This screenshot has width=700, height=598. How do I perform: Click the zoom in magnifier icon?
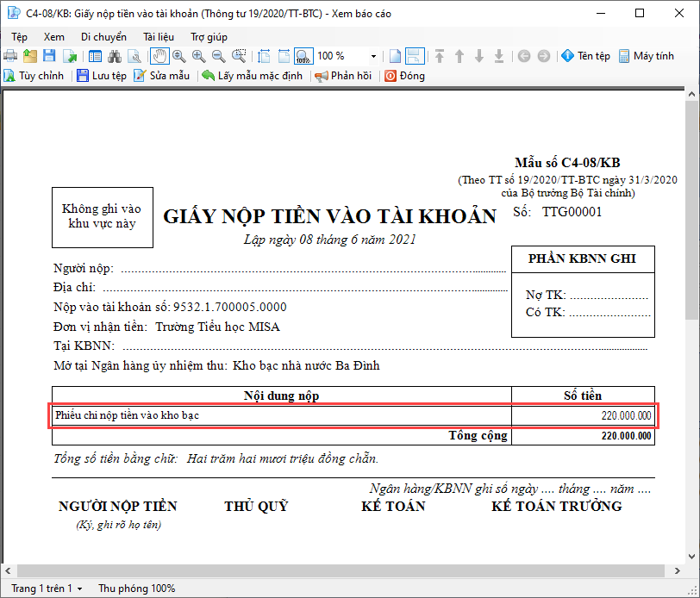199,56
